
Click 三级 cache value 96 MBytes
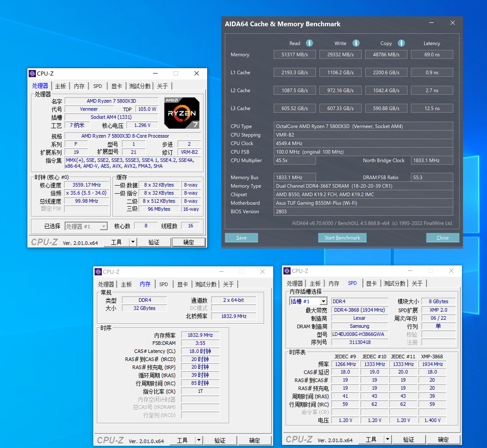[159, 209]
